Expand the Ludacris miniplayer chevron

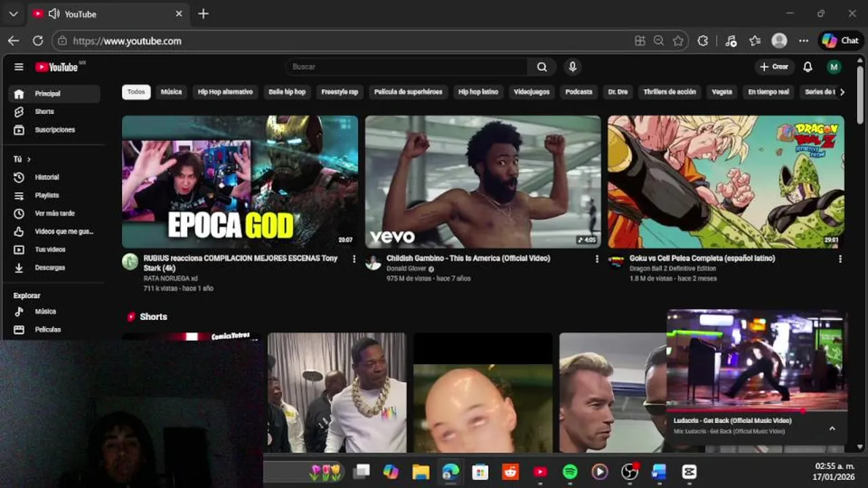tap(832, 428)
